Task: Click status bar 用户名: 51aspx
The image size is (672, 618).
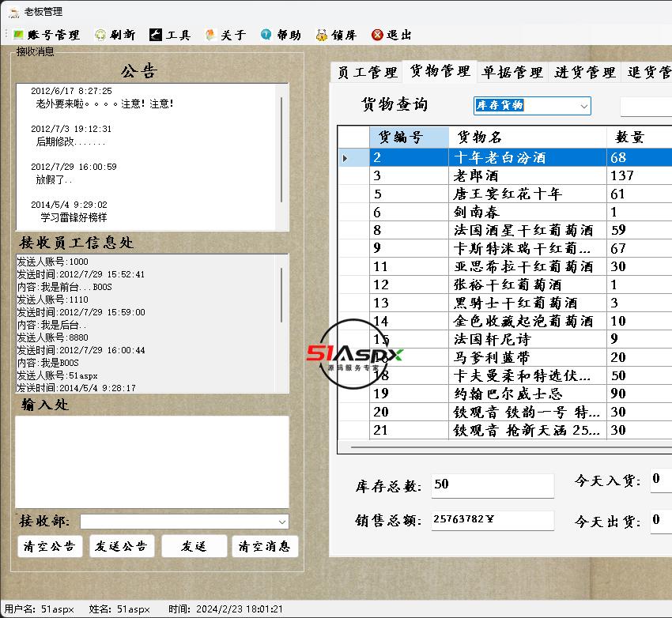Action: pyautogui.click(x=40, y=609)
